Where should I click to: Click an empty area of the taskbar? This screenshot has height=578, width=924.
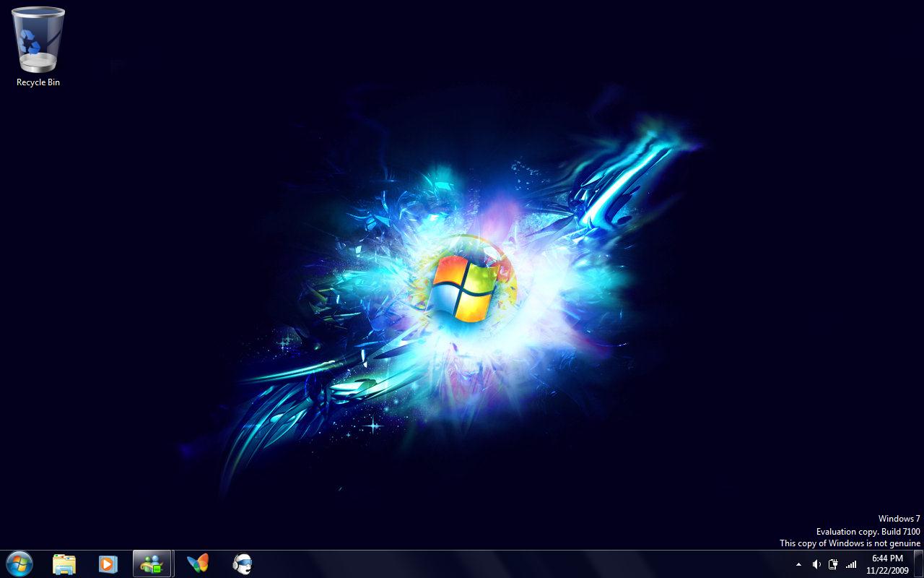(505, 564)
